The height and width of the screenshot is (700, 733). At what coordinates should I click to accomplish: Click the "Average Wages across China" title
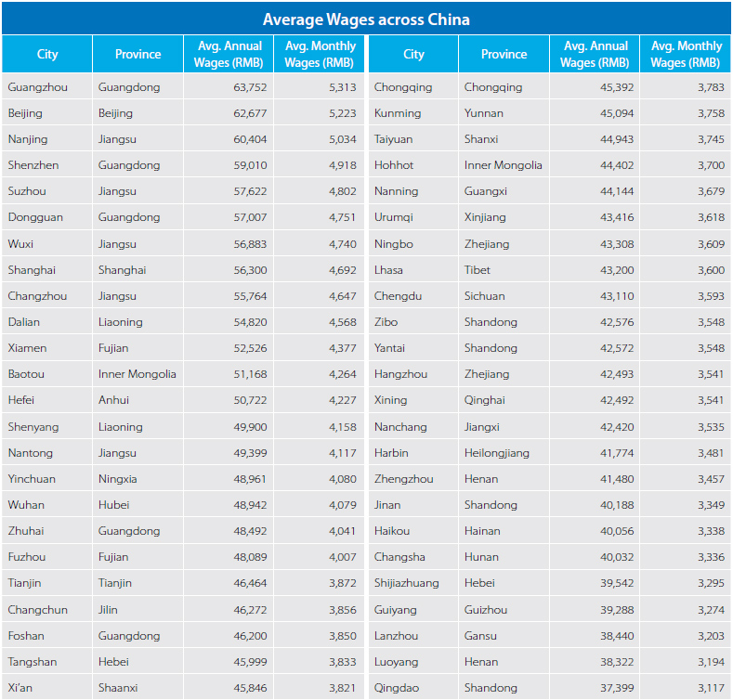(x=366, y=19)
